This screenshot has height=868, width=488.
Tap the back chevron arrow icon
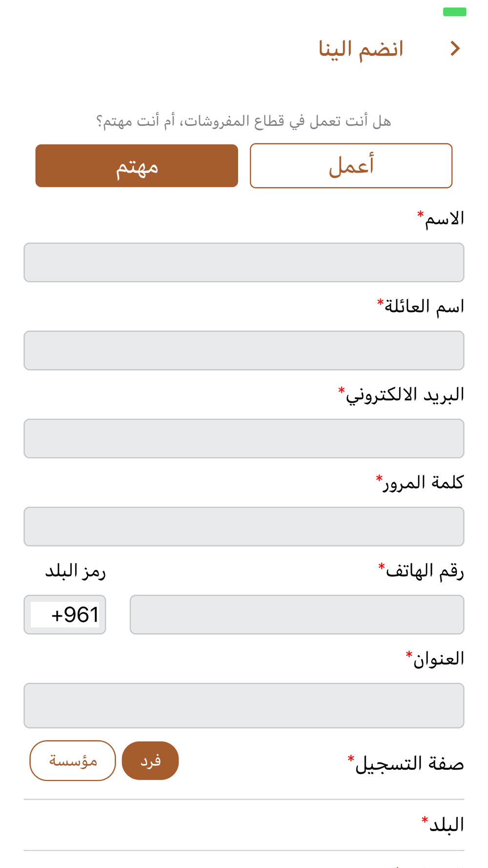(x=455, y=48)
